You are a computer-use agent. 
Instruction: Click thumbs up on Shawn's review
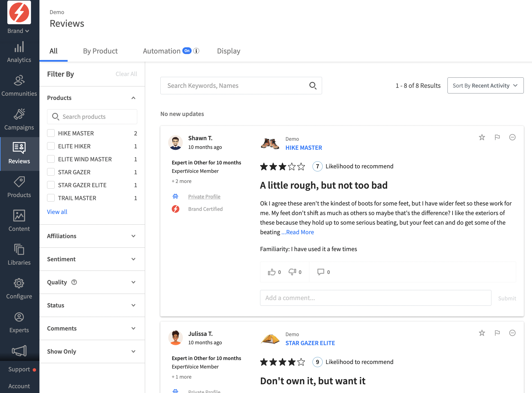coord(272,272)
